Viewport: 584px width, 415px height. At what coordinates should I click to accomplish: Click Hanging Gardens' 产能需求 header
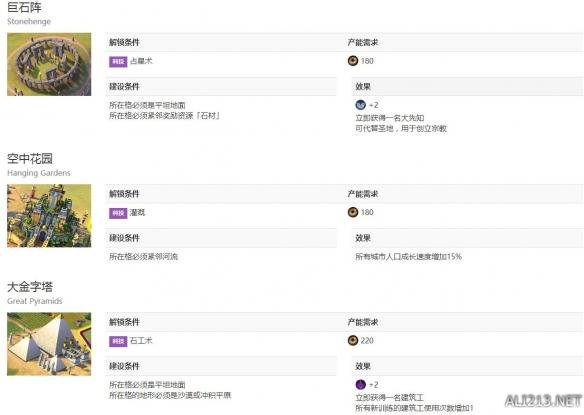(363, 194)
